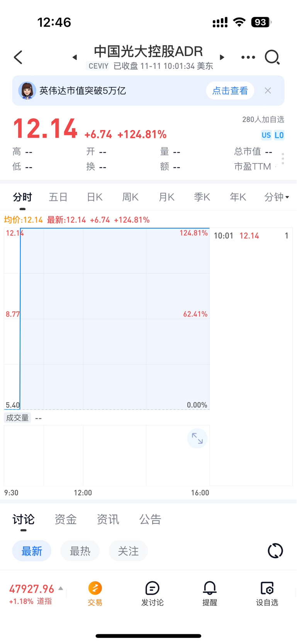The height and width of the screenshot is (644, 297).
Task: Tap the 成交量 volume indicator label
Action: (x=17, y=418)
